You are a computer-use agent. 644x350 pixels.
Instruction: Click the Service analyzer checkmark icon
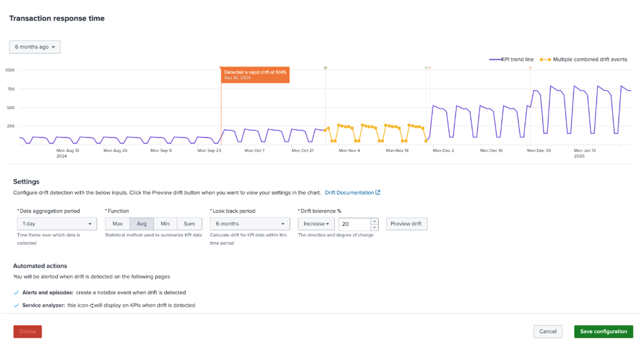pos(16,305)
